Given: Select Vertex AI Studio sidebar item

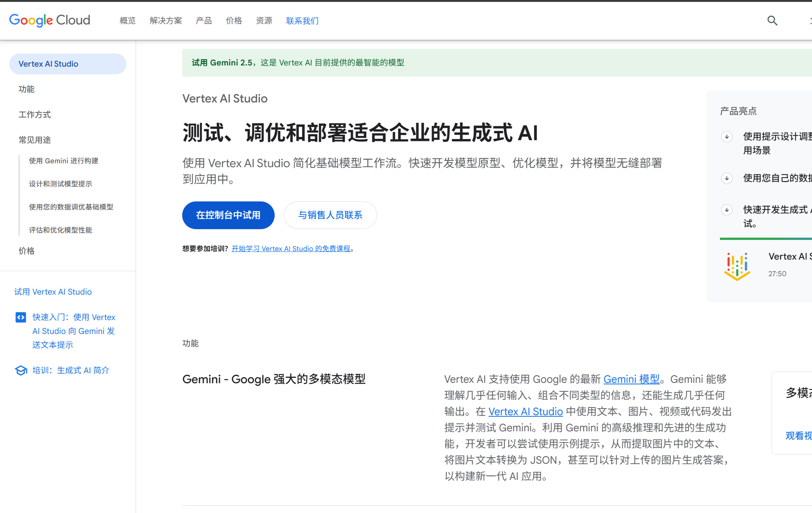Looking at the screenshot, I should point(67,64).
